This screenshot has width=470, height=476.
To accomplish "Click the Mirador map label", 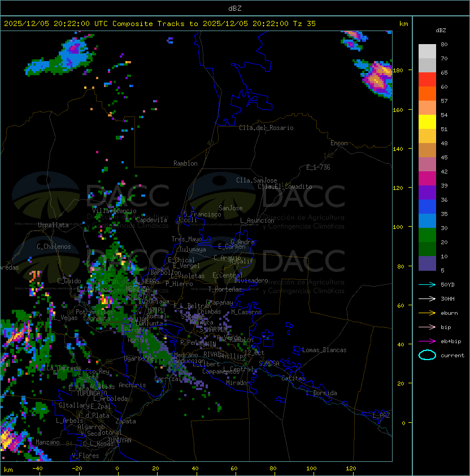I will (238, 383).
